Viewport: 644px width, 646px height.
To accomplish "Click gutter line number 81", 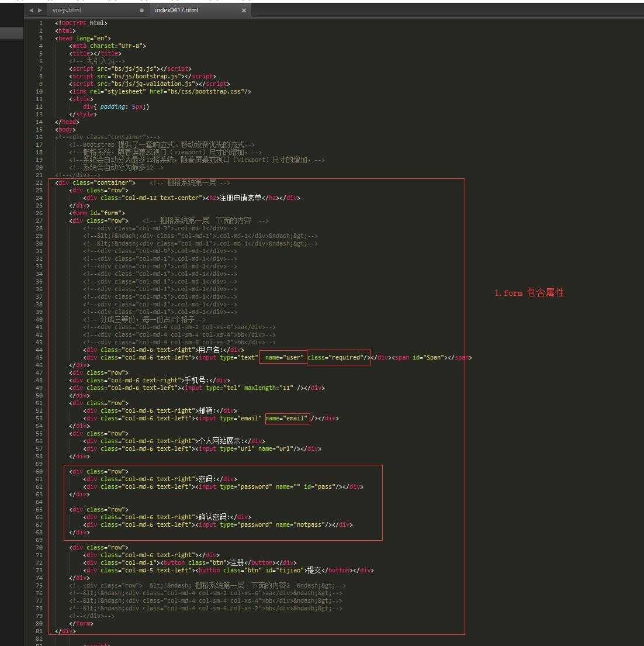I will click(39, 631).
